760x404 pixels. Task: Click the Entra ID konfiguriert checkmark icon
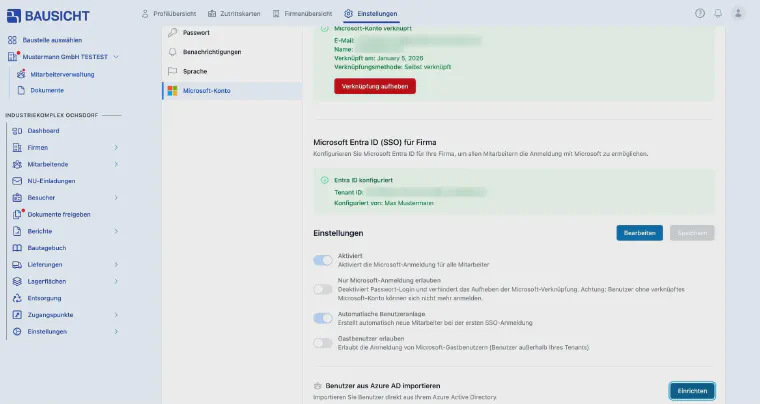click(324, 180)
